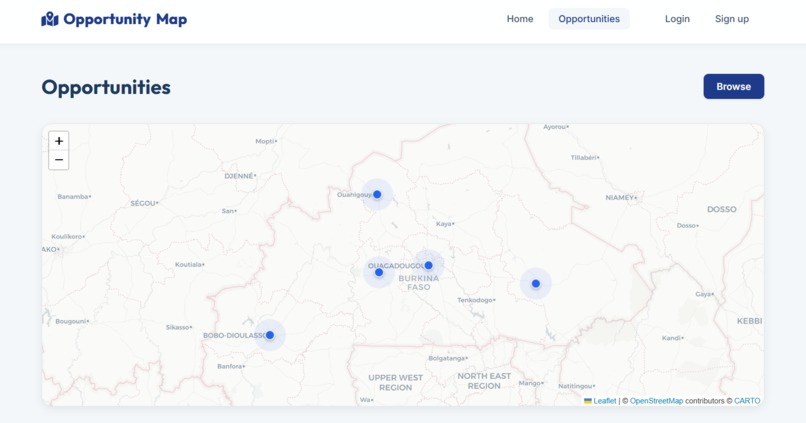Select the marker at Bobo-Dioulasso

point(269,335)
